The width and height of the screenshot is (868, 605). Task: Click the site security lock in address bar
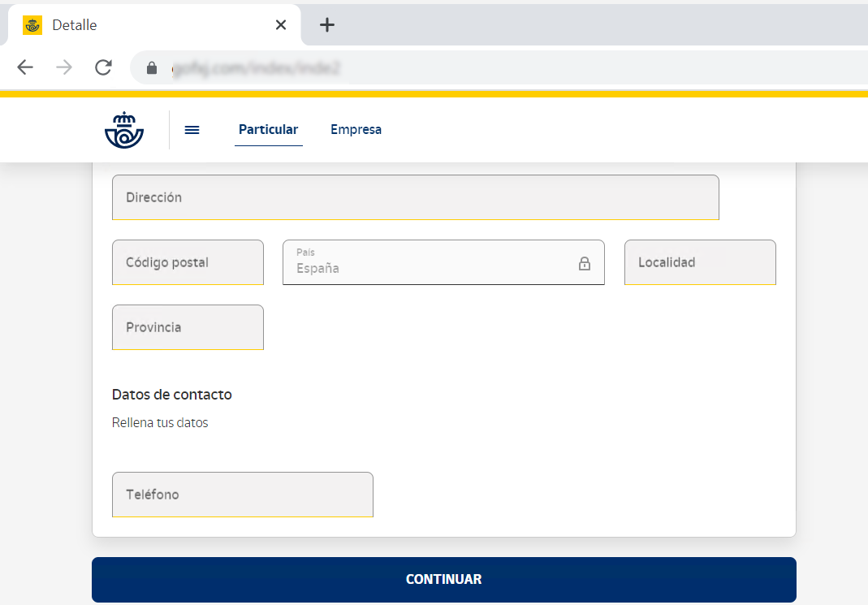(x=152, y=68)
